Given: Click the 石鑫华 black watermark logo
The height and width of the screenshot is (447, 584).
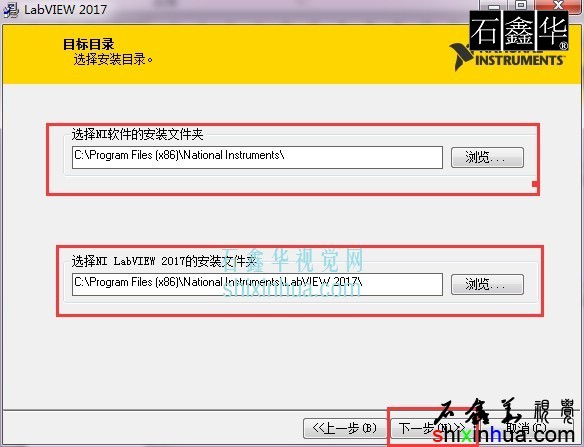Looking at the screenshot, I should 519,31.
